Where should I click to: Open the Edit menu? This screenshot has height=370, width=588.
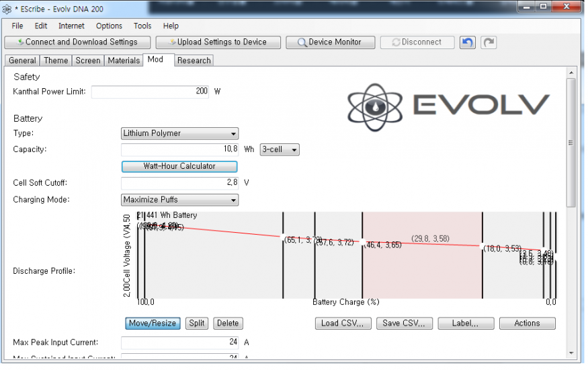tap(41, 26)
